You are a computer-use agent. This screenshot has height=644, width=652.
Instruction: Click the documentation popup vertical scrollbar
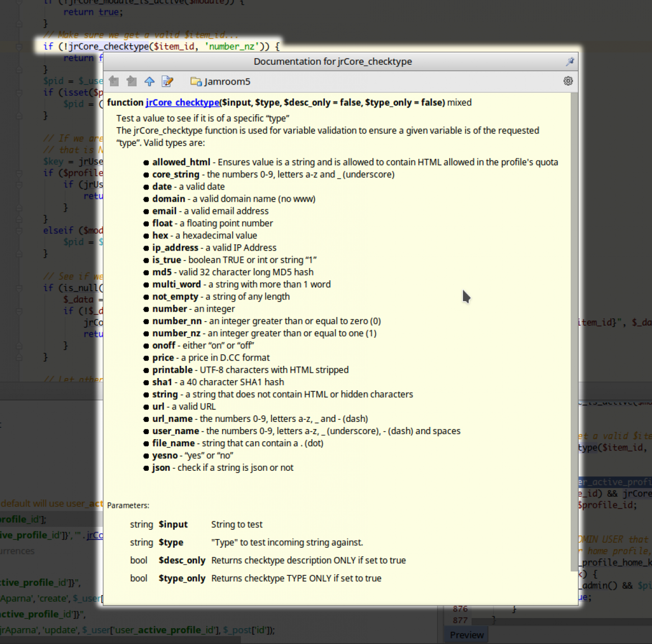click(574, 331)
